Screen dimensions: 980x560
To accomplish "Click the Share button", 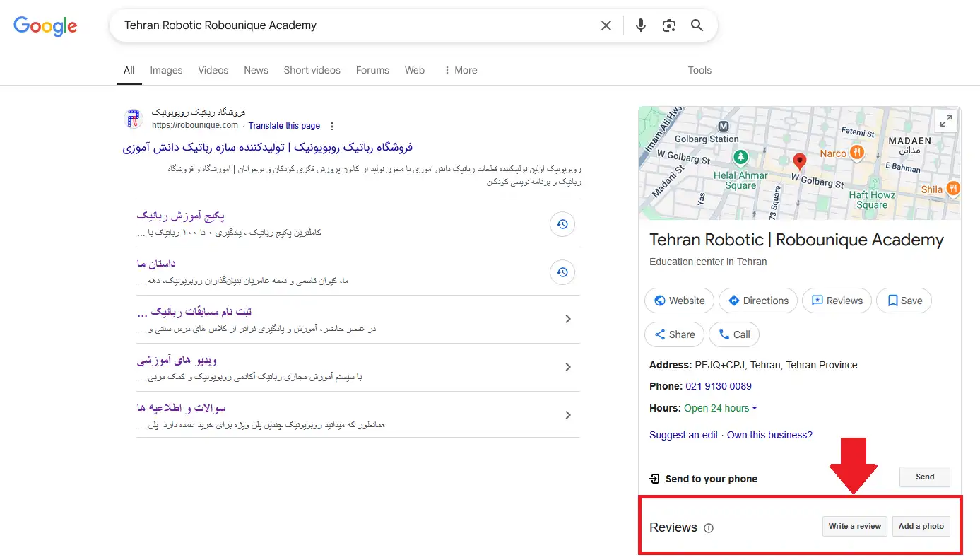I will (x=674, y=334).
